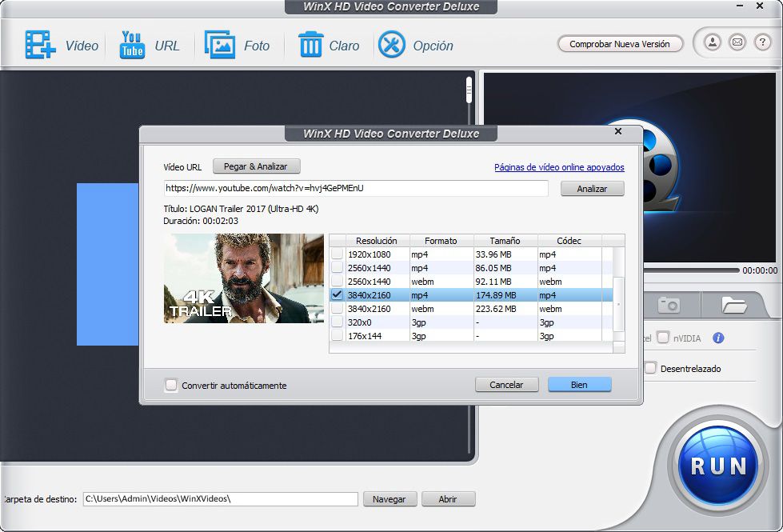Switch to the camera snapshot tab
The height and width of the screenshot is (532, 783).
[669, 305]
